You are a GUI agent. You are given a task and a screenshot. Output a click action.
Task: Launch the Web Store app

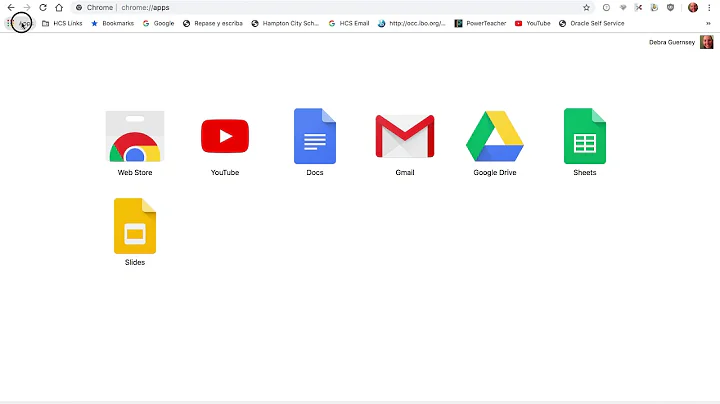135,143
